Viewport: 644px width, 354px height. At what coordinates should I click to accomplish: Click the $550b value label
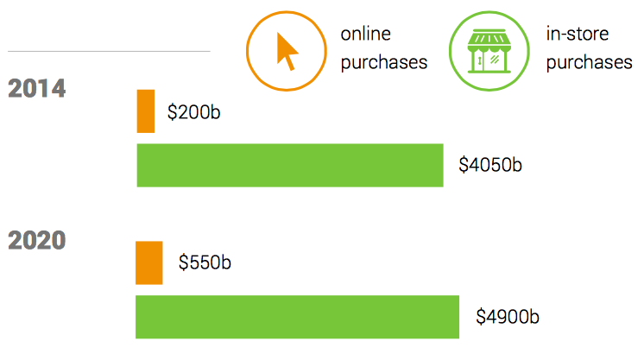point(205,262)
